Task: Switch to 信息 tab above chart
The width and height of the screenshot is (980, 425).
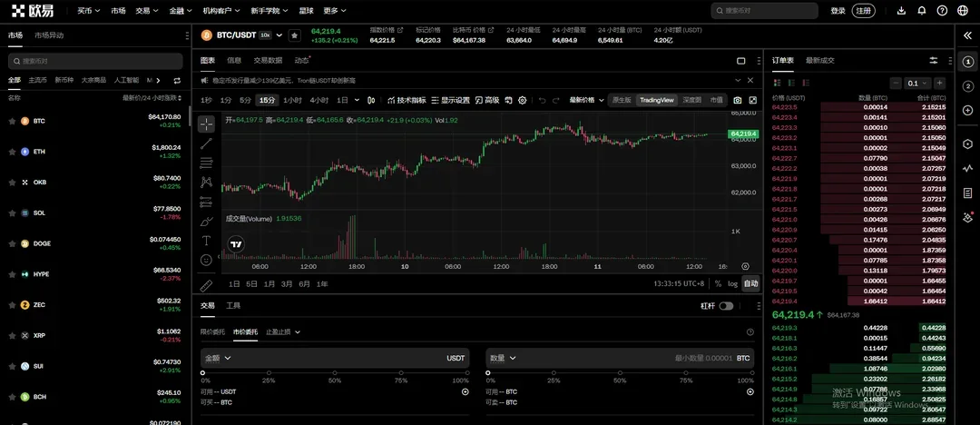Action: coord(234,61)
